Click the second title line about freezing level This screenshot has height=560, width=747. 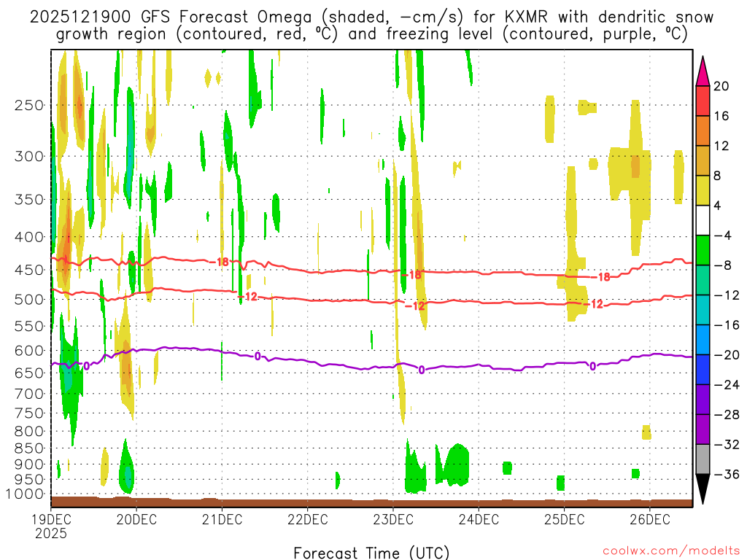pyautogui.click(x=371, y=34)
